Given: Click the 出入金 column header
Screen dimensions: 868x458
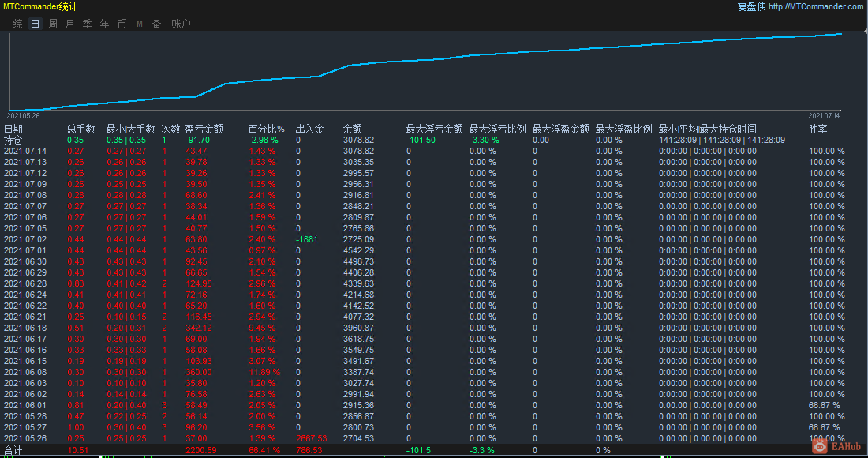Looking at the screenshot, I should click(x=310, y=129).
